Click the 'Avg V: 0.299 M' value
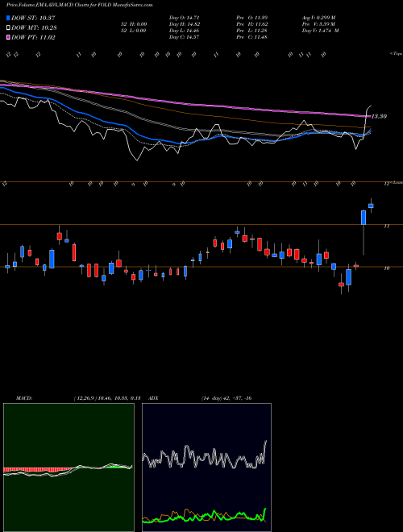This screenshot has height=532, width=403. tap(319, 18)
